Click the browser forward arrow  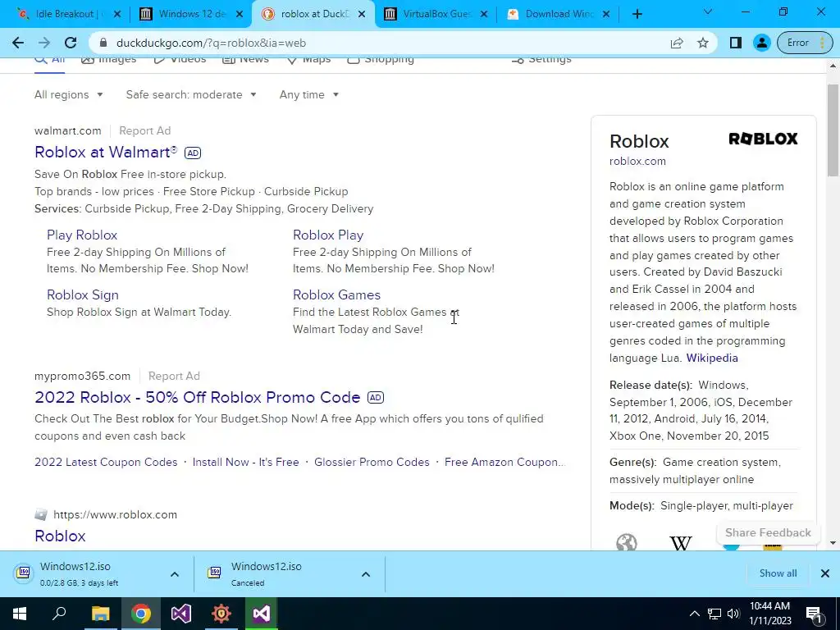tap(44, 43)
